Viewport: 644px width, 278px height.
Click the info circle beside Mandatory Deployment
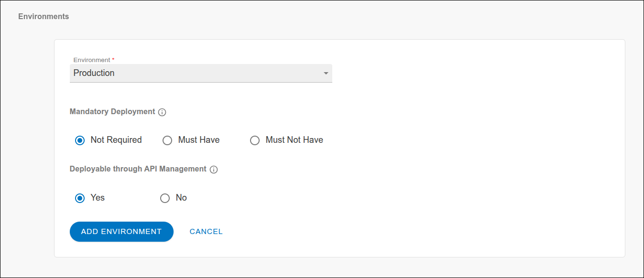163,112
